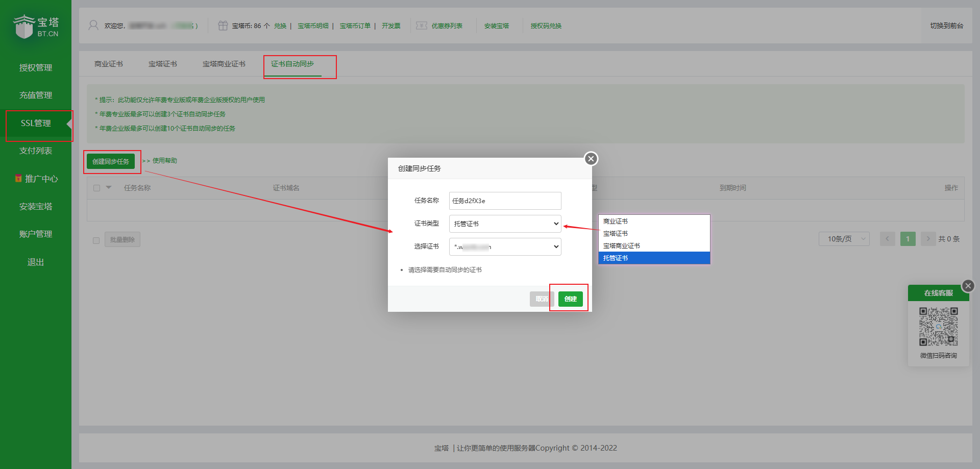
Task: Click the 证书域名 column header
Action: click(286, 188)
